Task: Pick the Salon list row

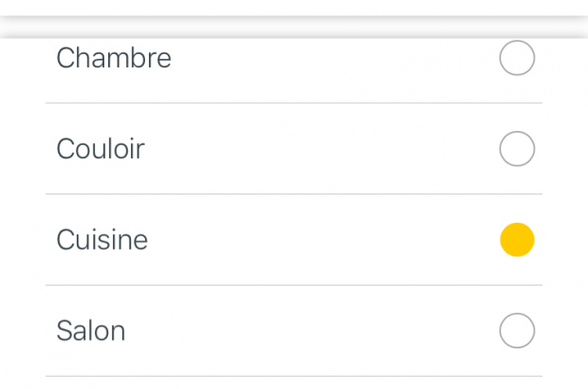Action: [x=294, y=331]
